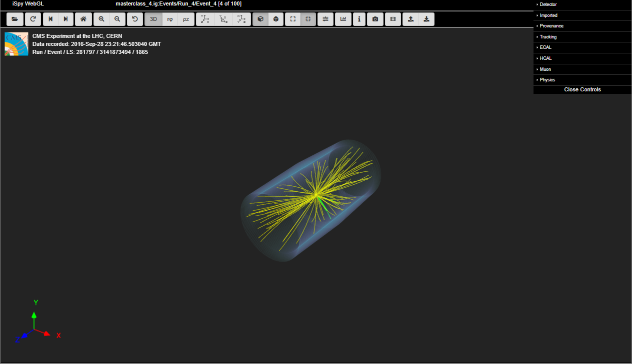Zoom in with magnifier plus icon
The width and height of the screenshot is (632, 364).
click(x=101, y=19)
